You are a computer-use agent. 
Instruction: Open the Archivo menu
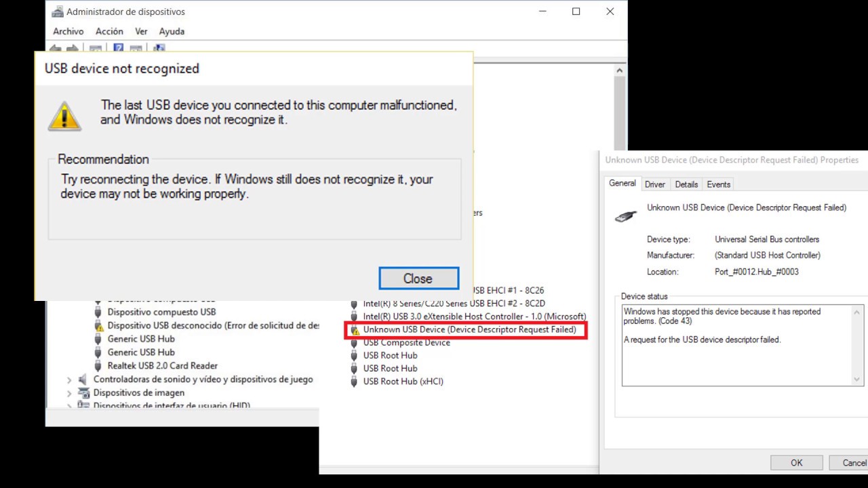click(68, 31)
